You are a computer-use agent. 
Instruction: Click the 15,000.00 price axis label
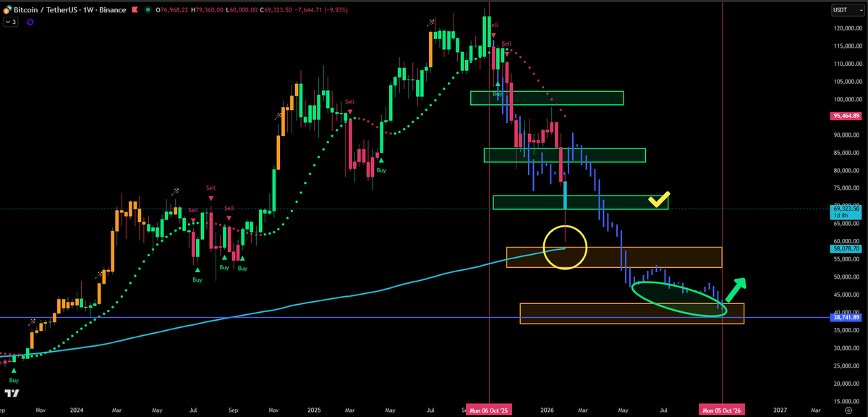(848, 401)
